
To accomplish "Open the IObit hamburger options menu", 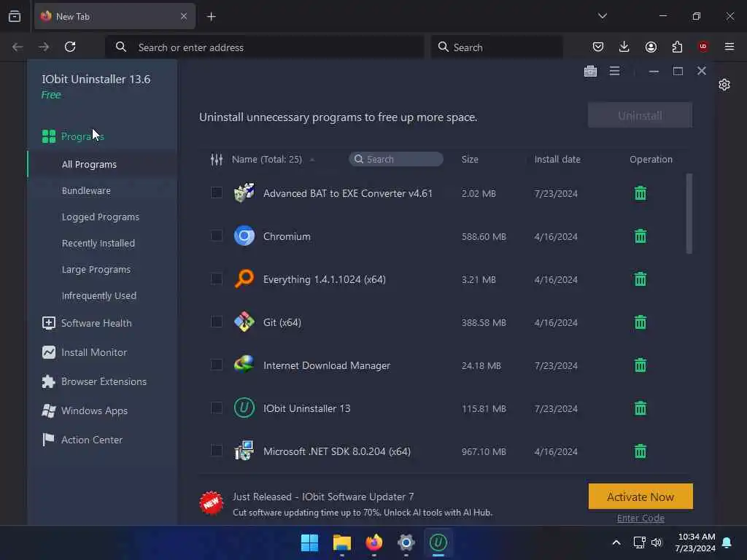I will [x=614, y=71].
